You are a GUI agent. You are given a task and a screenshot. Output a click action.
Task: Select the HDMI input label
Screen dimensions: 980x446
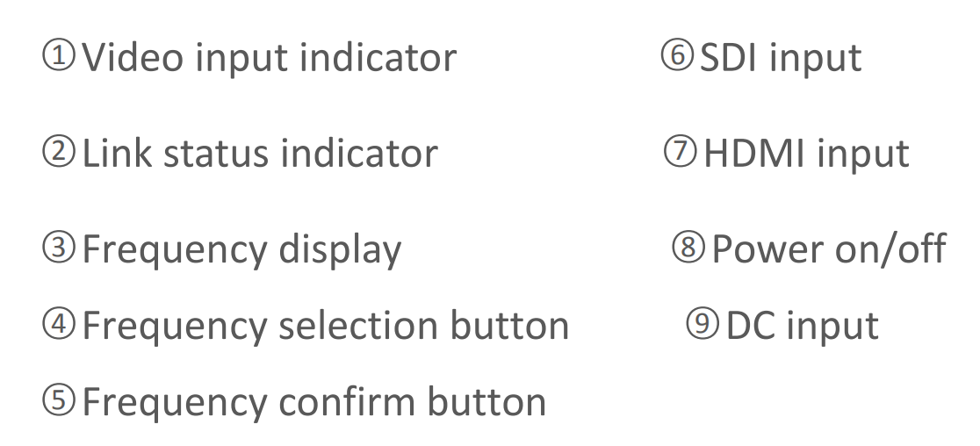pos(806,154)
